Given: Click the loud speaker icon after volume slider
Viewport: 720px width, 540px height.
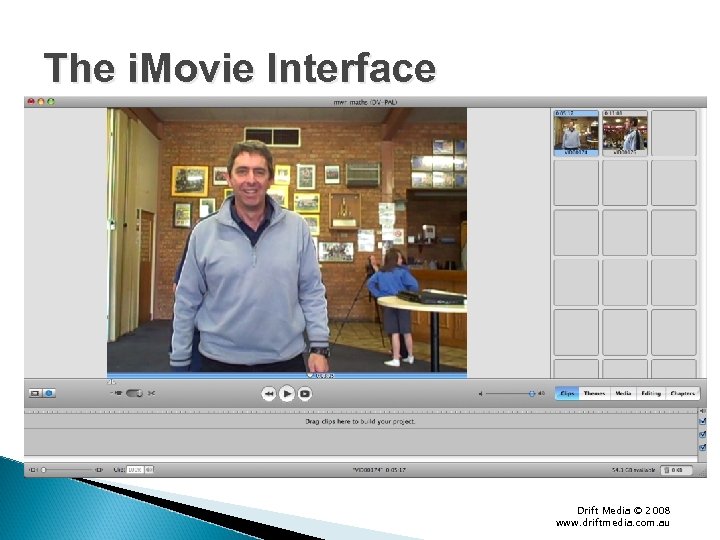Looking at the screenshot, I should click(x=541, y=394).
